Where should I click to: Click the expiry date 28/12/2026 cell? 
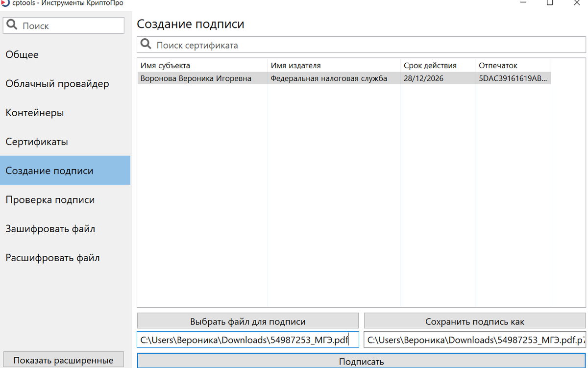(x=438, y=78)
